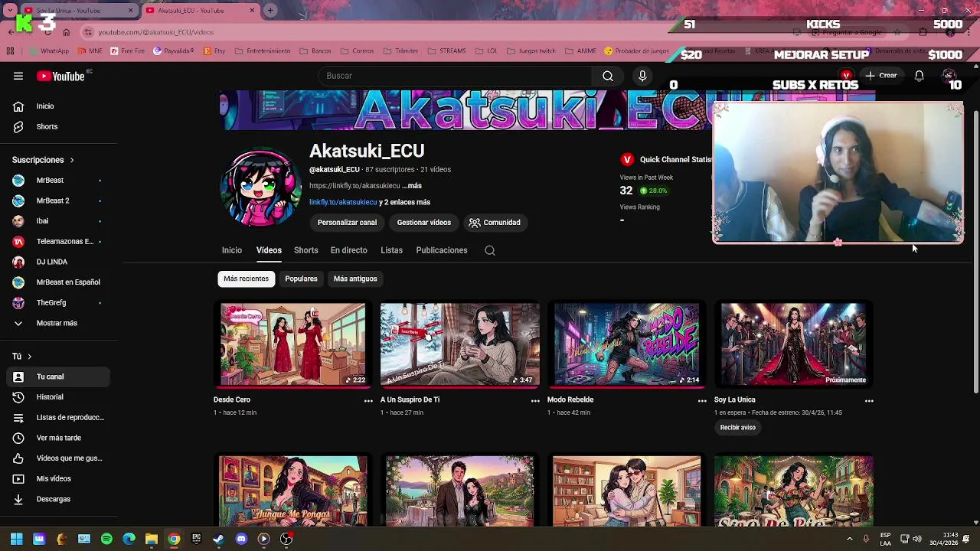Click Recibir aviso for Soy La Unica
Viewport: 980px width, 551px height.
coord(738,428)
